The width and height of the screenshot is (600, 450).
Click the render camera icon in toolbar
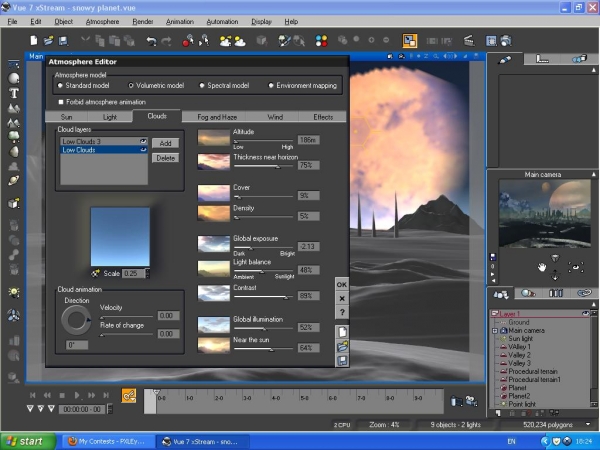[506, 40]
